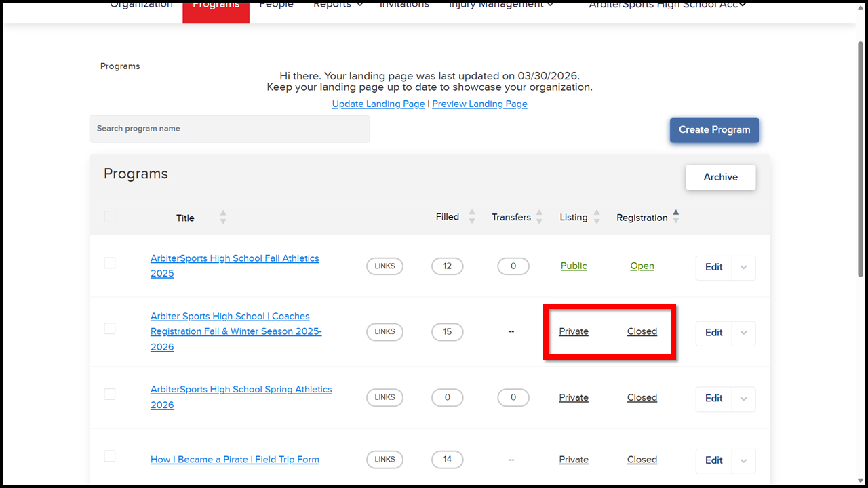Click the Private listing for Pirate Field Trip
The width and height of the screenshot is (868, 488).
pyautogui.click(x=574, y=460)
